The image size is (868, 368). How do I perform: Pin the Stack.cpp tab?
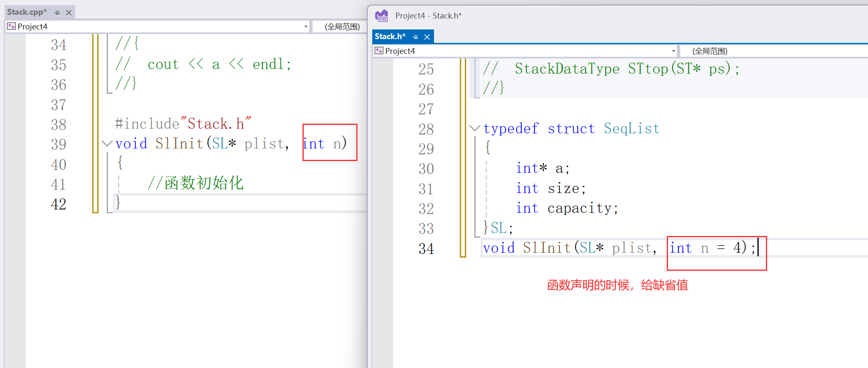(x=57, y=13)
